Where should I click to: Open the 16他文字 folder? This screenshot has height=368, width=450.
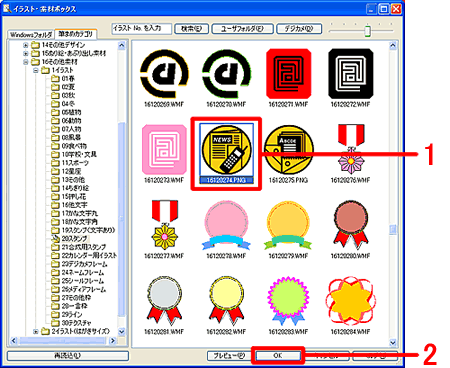[69, 205]
